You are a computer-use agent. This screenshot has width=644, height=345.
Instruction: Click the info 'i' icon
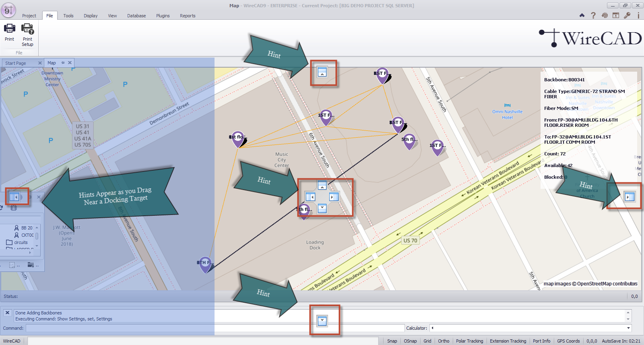coord(638,15)
